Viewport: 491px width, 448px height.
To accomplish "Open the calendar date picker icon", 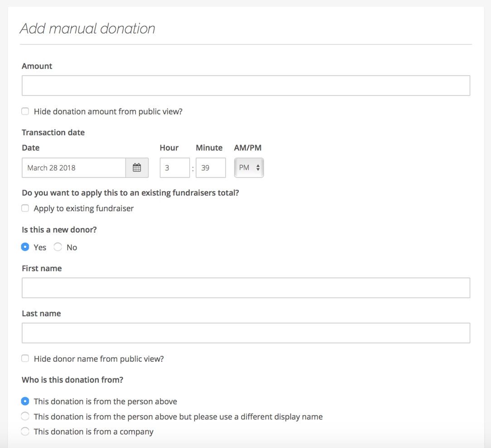I will point(137,168).
